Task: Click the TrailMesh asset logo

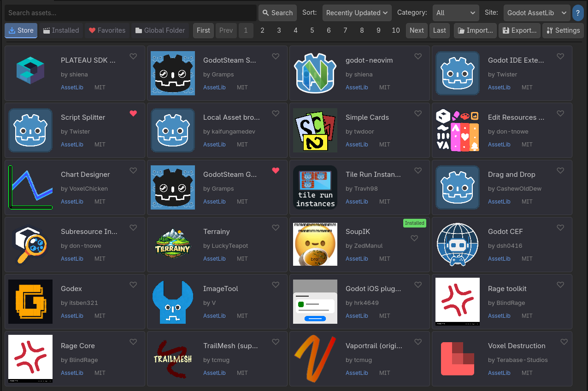Action: (x=173, y=359)
